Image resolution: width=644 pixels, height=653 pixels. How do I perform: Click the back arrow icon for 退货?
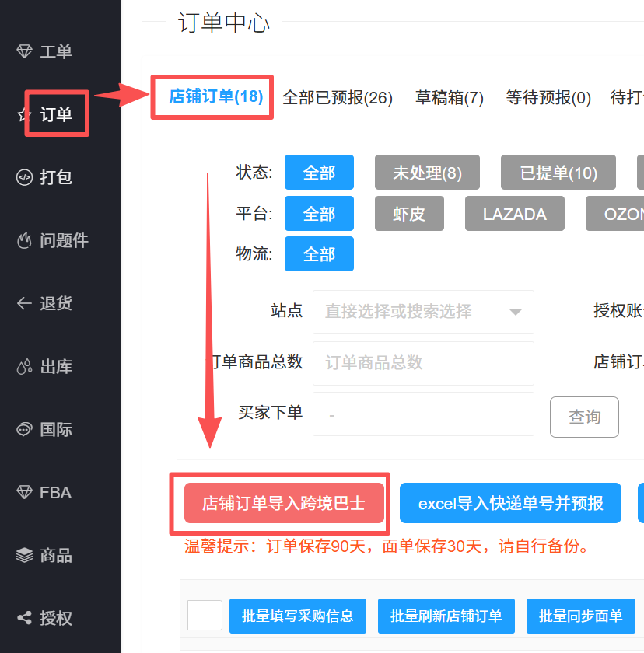pos(25,303)
